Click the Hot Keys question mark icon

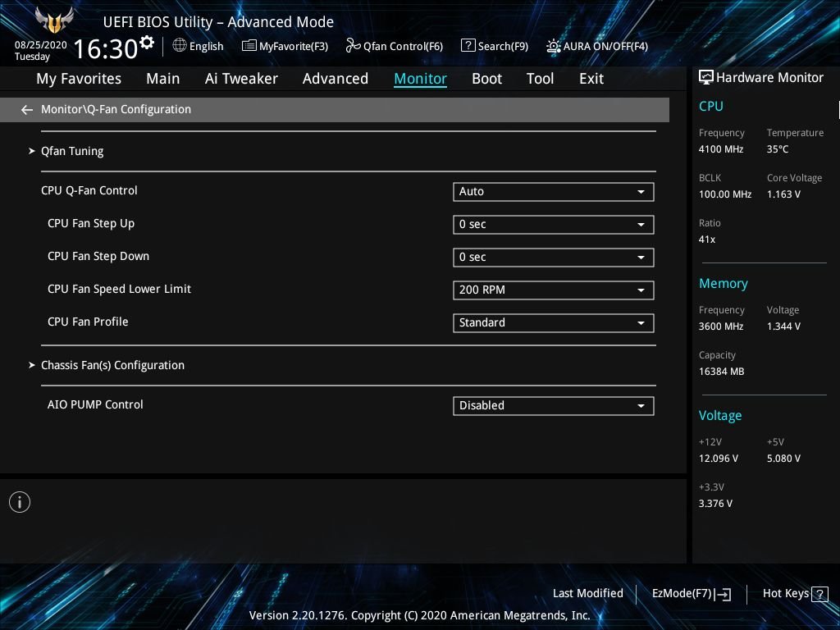pos(819,594)
